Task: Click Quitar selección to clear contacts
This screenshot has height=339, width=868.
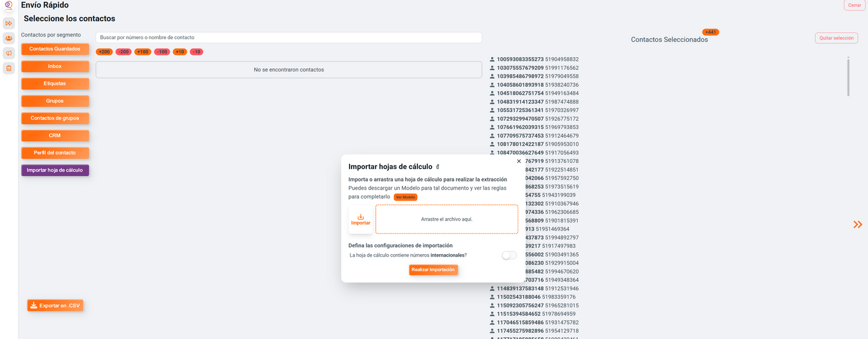Action: [836, 38]
